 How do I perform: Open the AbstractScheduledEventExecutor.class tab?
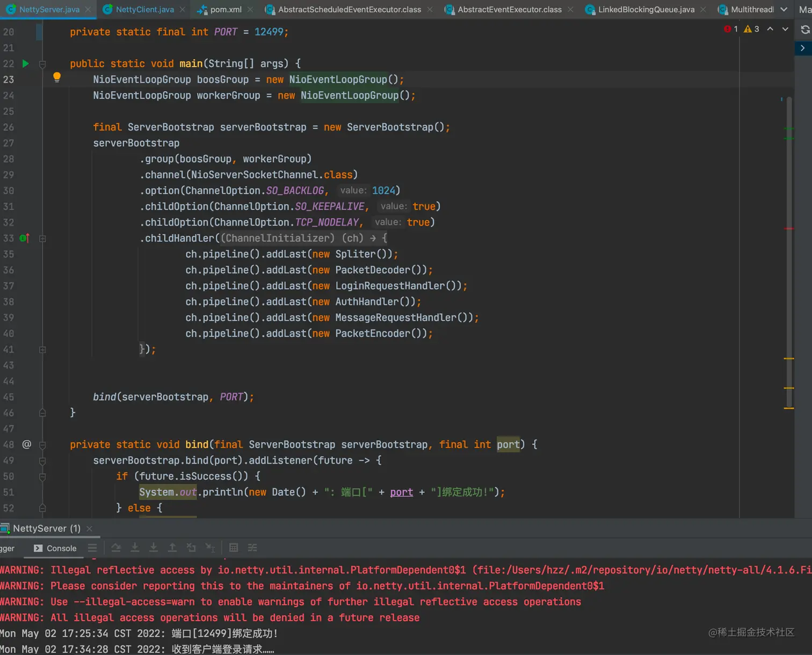pos(350,10)
